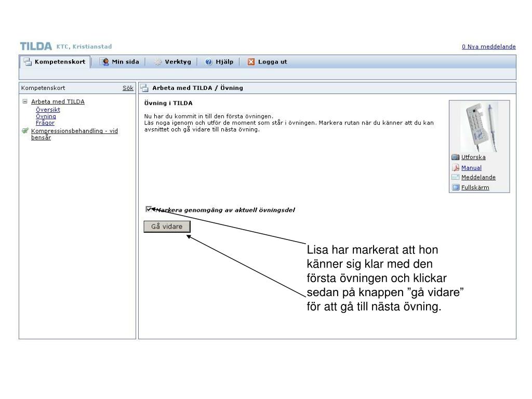Collapse the Arbeta med TILDA tree node
This screenshot has height=399, width=532.
pyautogui.click(x=25, y=101)
